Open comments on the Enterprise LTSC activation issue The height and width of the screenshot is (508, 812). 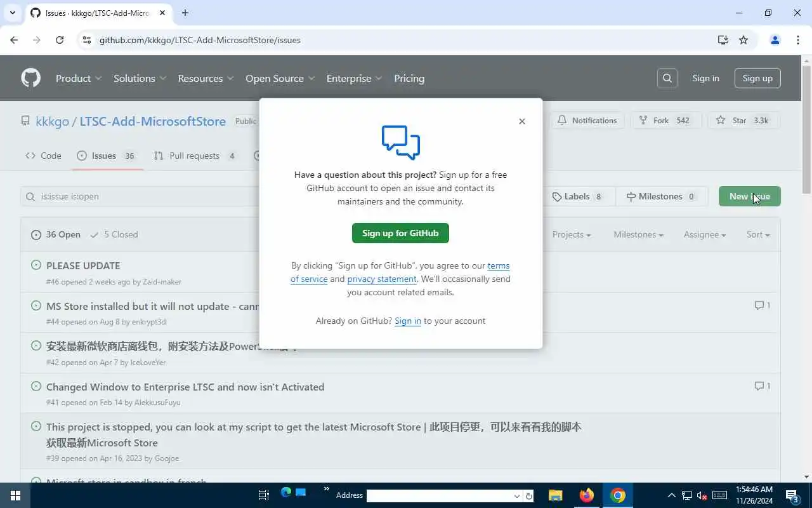[762, 386]
